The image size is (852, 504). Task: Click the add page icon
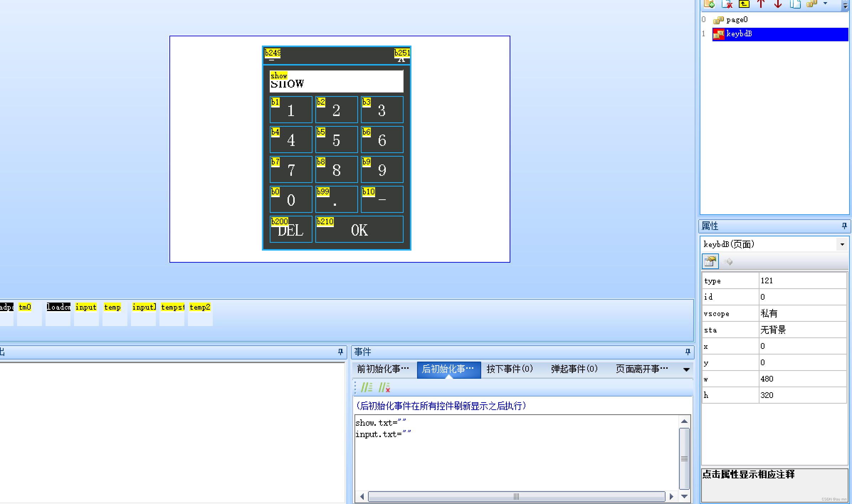coord(709,4)
